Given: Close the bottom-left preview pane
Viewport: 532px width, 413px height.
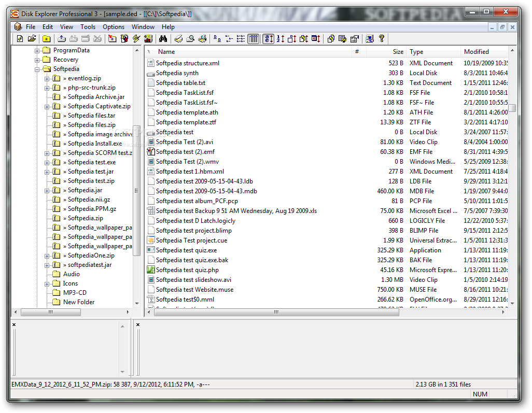Looking at the screenshot, I should [14, 324].
